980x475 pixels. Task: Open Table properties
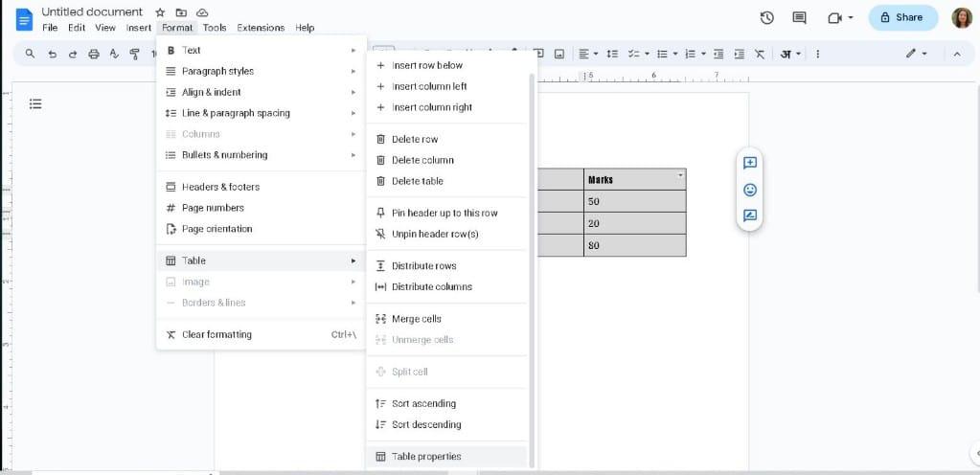(x=447, y=456)
